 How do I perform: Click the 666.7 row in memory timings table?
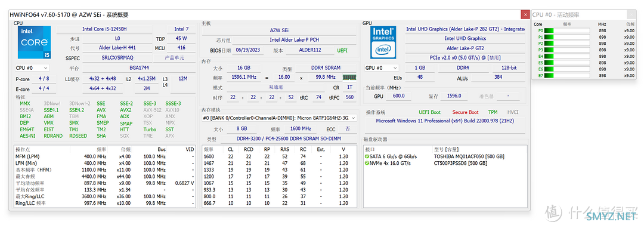click(280, 203)
